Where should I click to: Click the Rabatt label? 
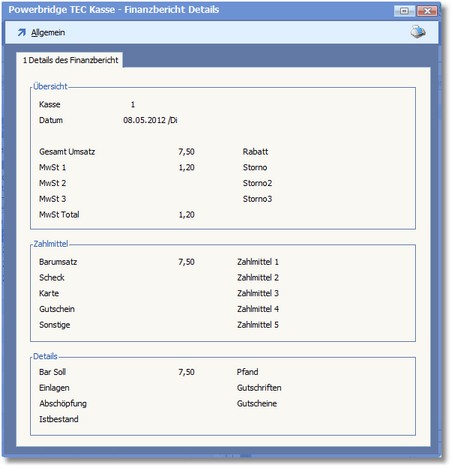click(255, 152)
